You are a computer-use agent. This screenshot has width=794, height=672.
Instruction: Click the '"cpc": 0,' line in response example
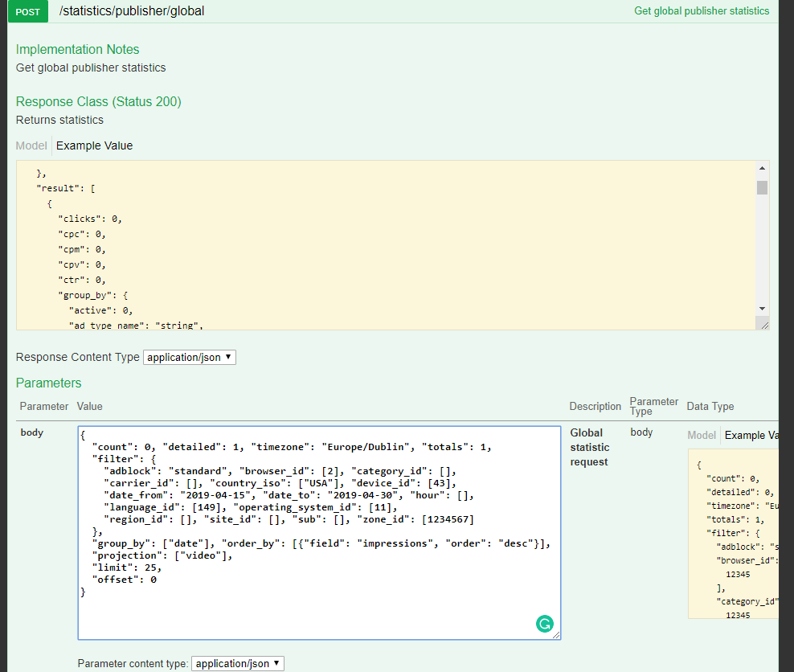click(x=82, y=234)
